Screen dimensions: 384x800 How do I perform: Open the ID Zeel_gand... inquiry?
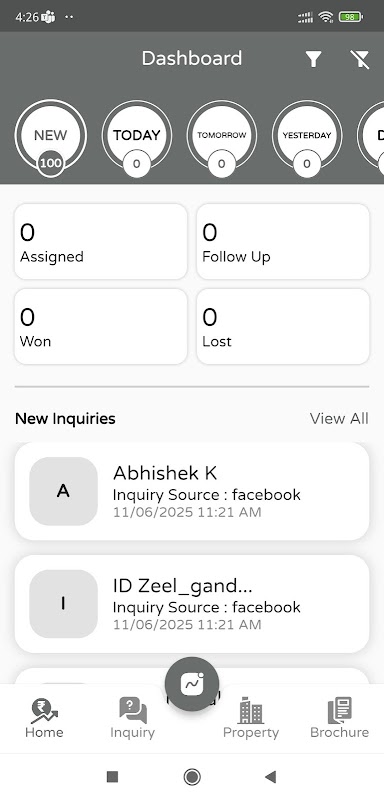[192, 604]
